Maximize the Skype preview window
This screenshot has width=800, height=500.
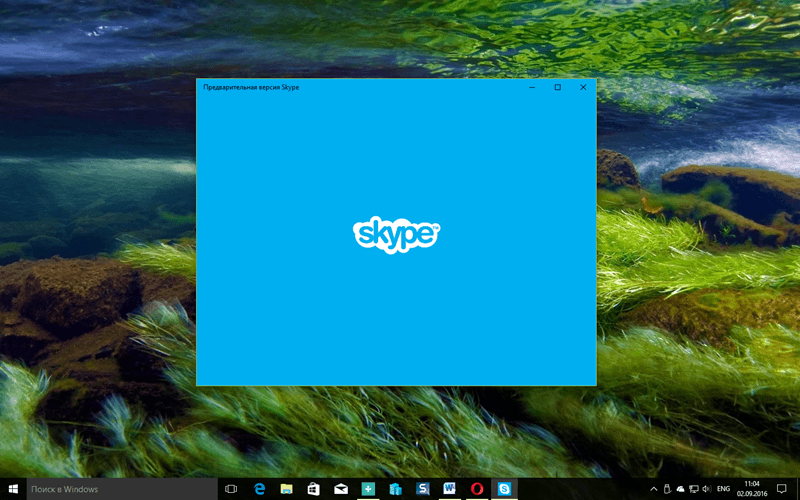(558, 87)
